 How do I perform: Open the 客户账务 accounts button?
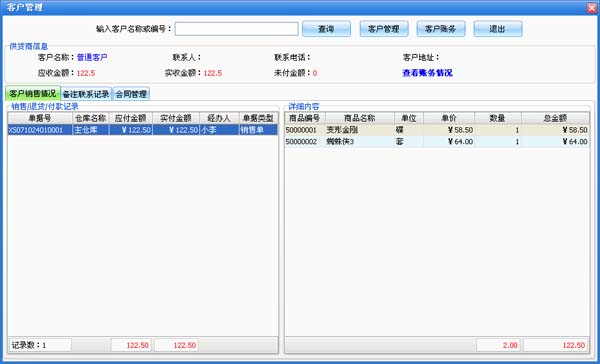click(x=441, y=29)
